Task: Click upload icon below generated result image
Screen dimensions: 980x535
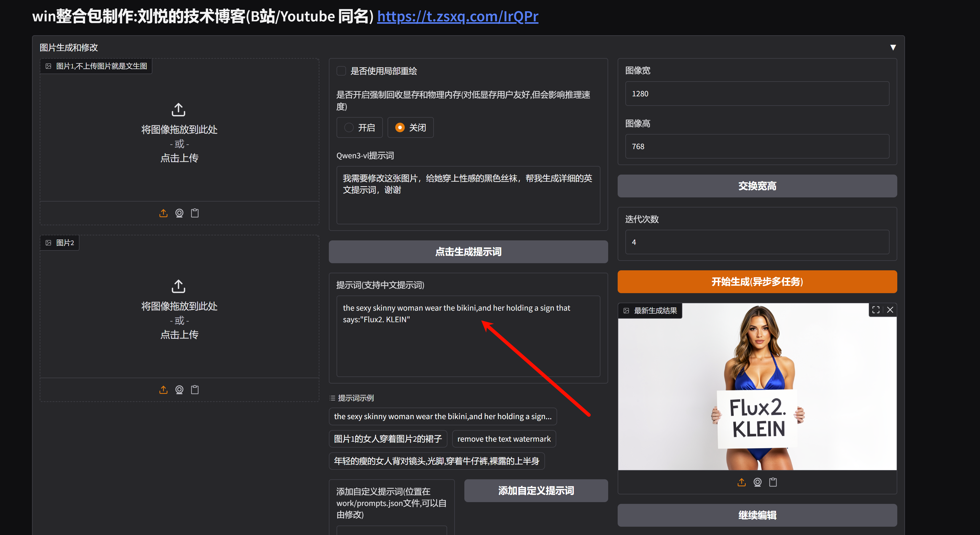Action: tap(742, 482)
